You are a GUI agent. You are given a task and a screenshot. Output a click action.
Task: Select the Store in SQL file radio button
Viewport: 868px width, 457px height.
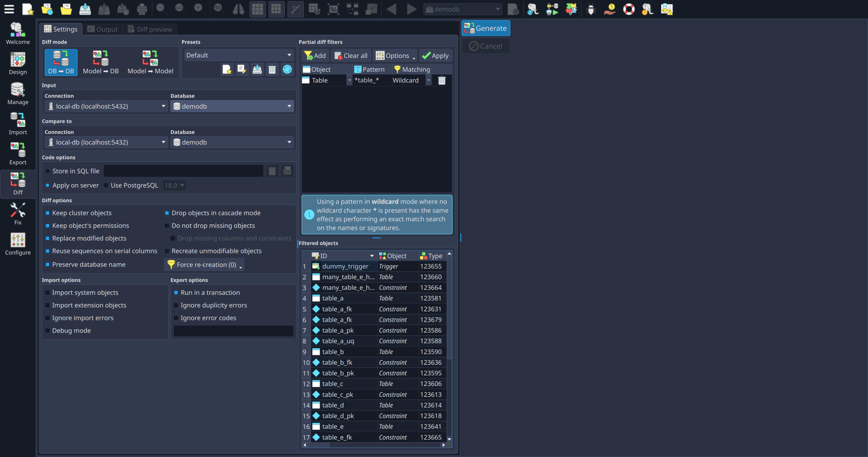(48, 171)
